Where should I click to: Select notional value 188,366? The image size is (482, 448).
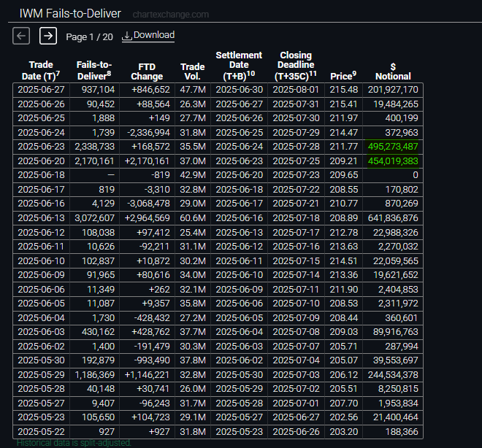pyautogui.click(x=402, y=432)
